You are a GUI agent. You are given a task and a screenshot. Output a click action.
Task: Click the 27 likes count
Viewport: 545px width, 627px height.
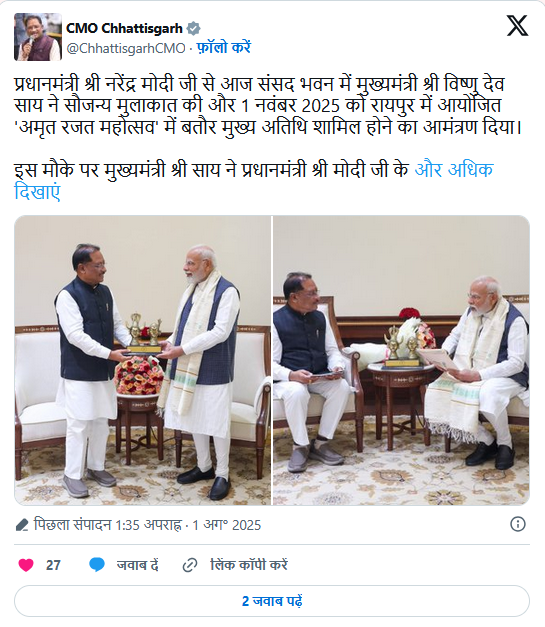pyautogui.click(x=53, y=565)
